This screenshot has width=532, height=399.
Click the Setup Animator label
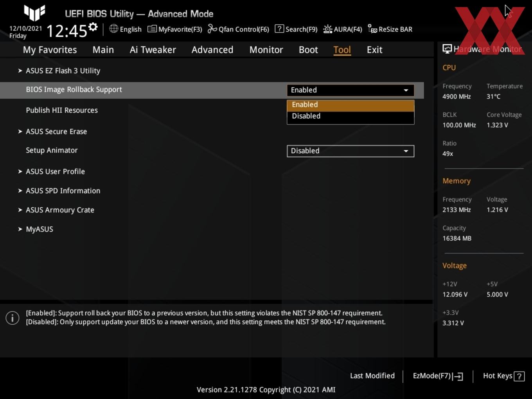point(52,150)
